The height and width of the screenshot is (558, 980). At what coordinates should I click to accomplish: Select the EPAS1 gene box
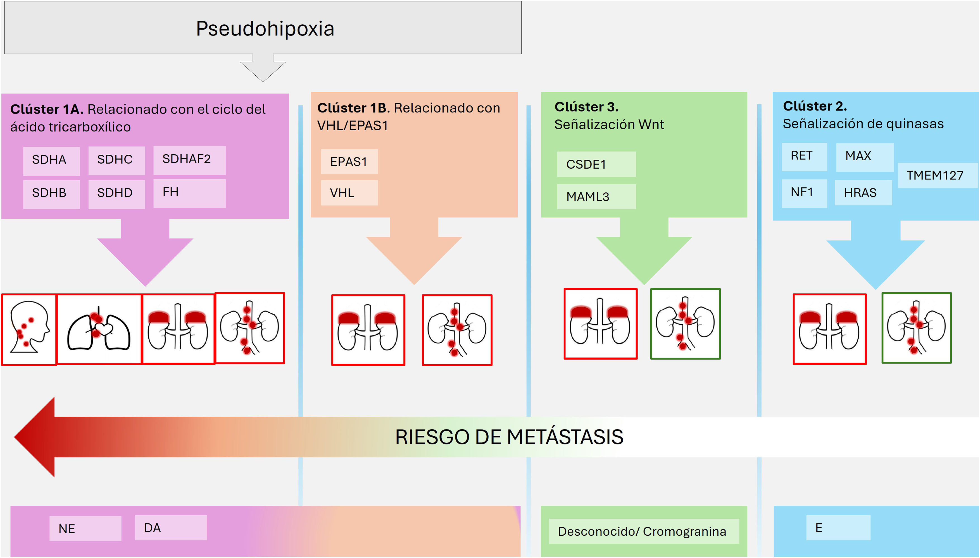349,162
